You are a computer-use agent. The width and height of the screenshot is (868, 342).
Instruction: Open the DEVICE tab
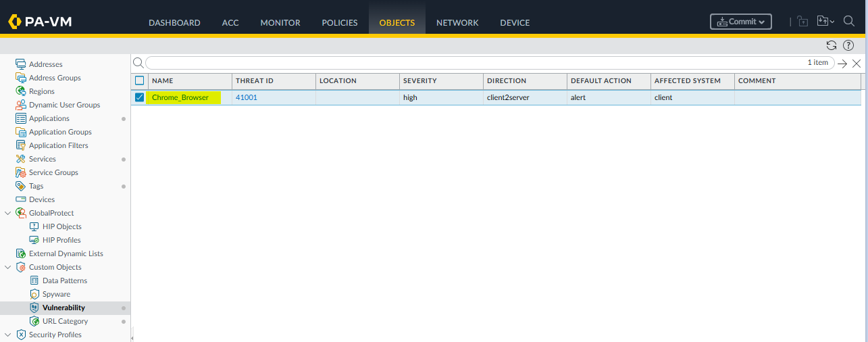tap(515, 22)
